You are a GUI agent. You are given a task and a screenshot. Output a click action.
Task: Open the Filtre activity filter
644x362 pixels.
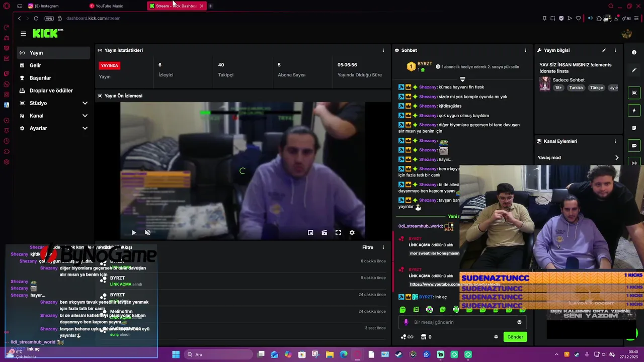coord(368,247)
